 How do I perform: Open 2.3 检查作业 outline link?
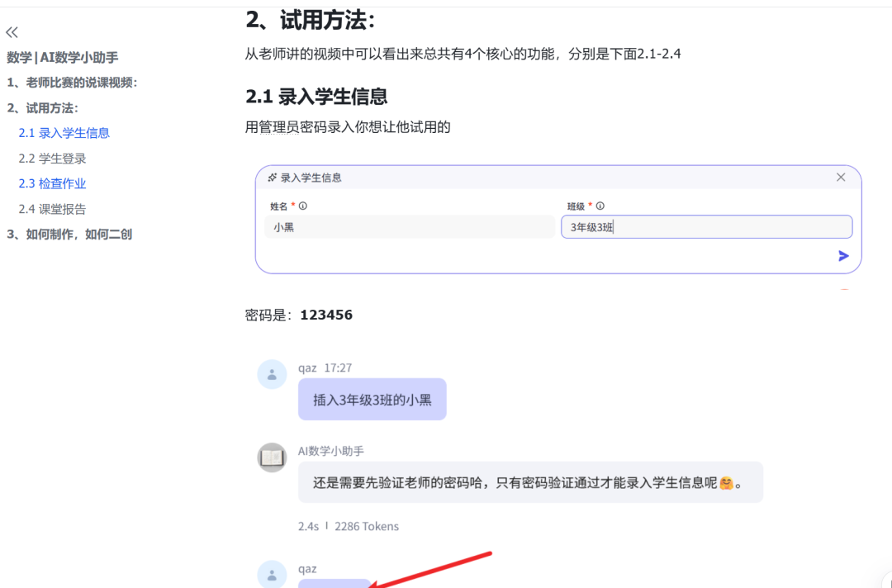click(52, 183)
